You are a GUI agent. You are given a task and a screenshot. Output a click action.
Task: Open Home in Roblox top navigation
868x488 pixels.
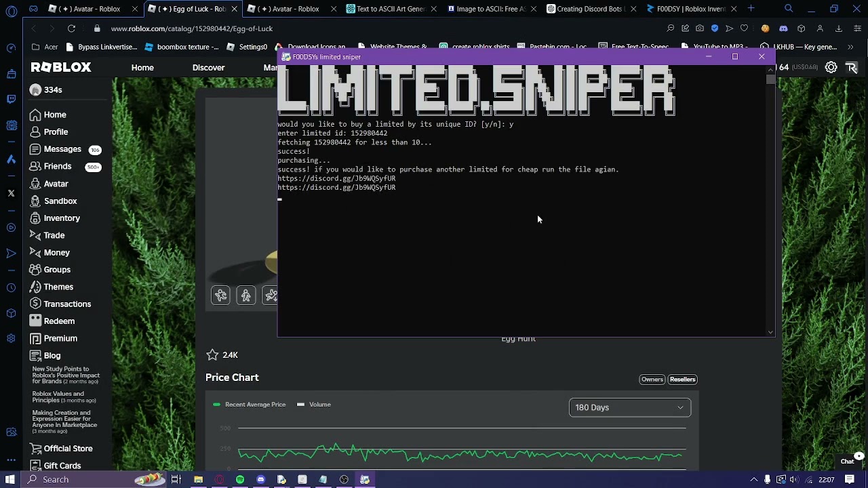pos(142,68)
